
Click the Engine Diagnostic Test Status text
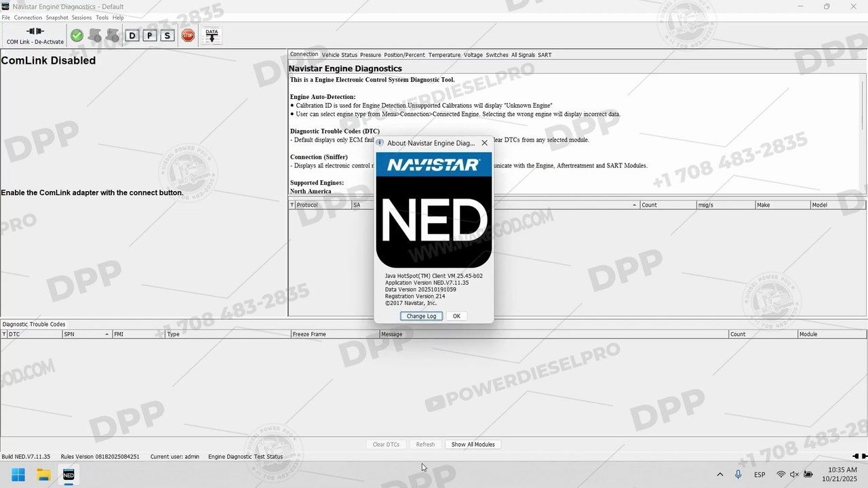(x=245, y=457)
